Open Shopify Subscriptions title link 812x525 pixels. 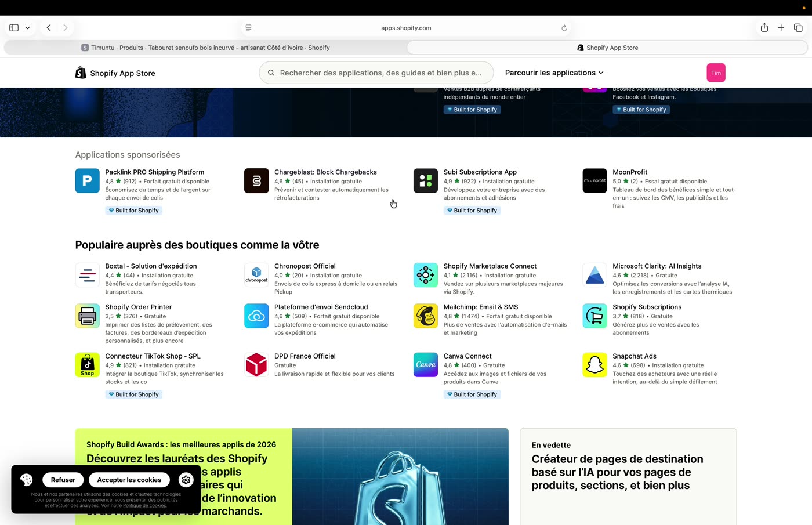[x=647, y=307]
